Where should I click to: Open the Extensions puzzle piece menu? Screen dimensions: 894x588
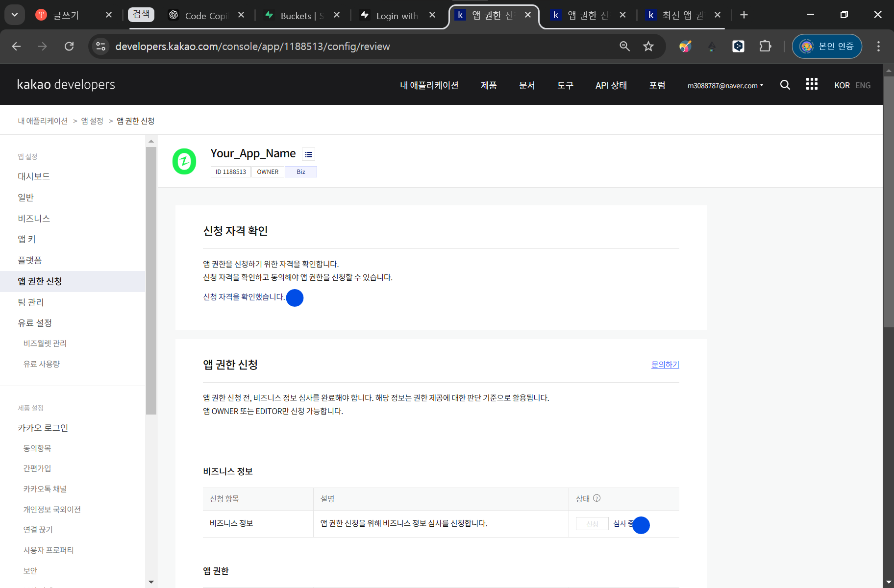[x=765, y=46]
